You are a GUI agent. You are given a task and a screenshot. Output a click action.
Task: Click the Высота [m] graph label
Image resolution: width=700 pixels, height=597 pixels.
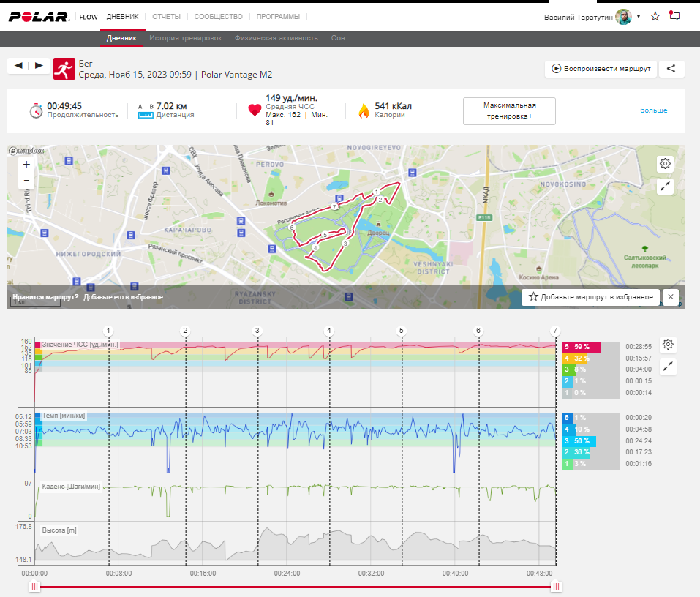click(59, 530)
